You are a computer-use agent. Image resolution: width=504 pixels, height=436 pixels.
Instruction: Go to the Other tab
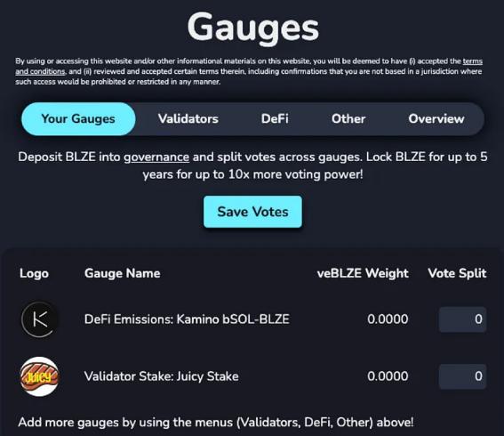tap(348, 118)
